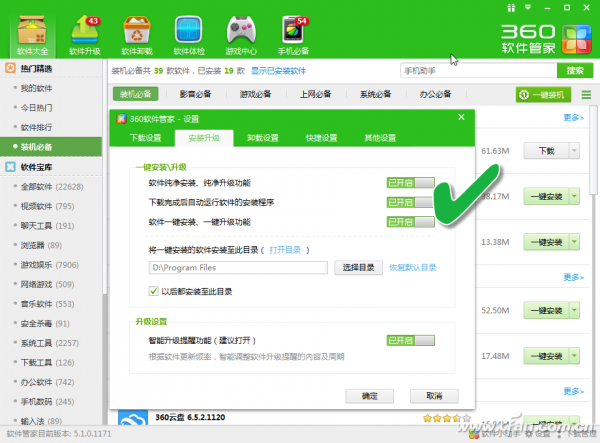Toggle 智能升级提醒功能 switch
600x443 pixels.
pyautogui.click(x=411, y=340)
